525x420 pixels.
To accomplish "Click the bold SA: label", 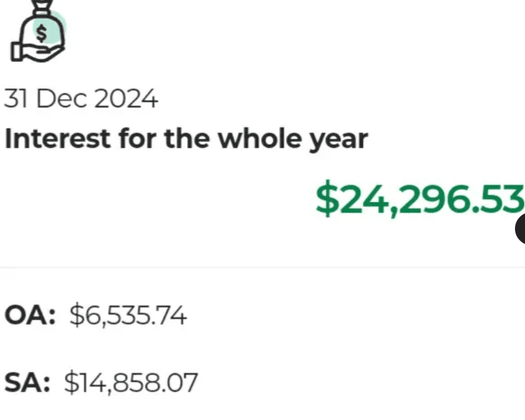I will 27,383.
